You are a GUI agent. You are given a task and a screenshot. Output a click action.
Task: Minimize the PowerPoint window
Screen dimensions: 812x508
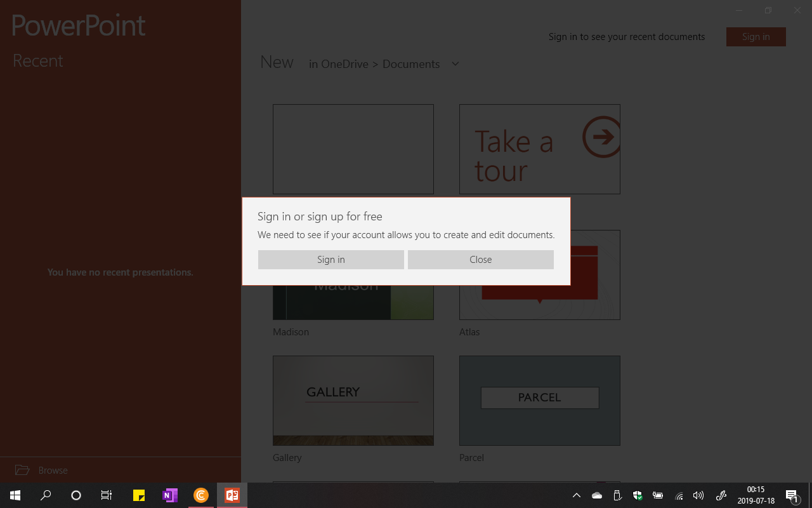pos(740,10)
